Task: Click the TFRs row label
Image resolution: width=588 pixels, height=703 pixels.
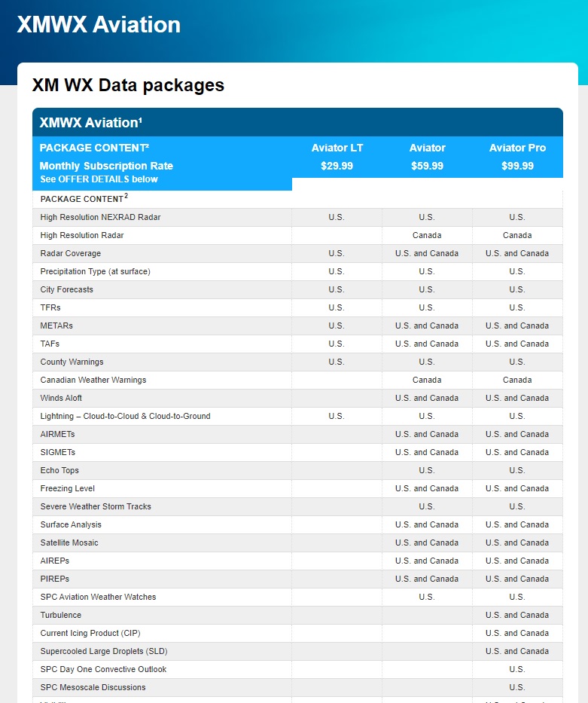Action: (50, 307)
